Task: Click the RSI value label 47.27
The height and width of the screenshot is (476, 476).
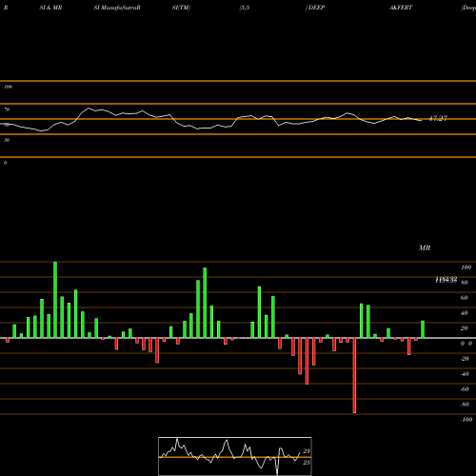Action: 438,118
